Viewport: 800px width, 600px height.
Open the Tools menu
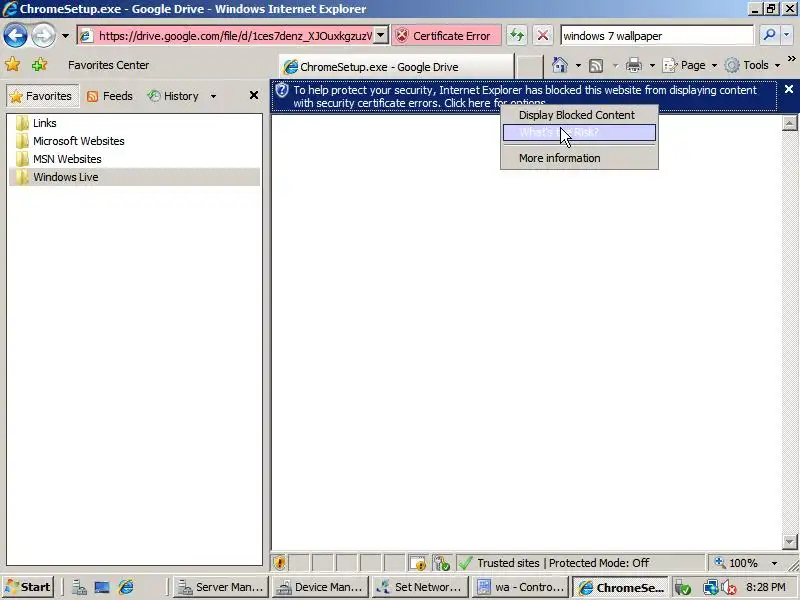(x=753, y=65)
